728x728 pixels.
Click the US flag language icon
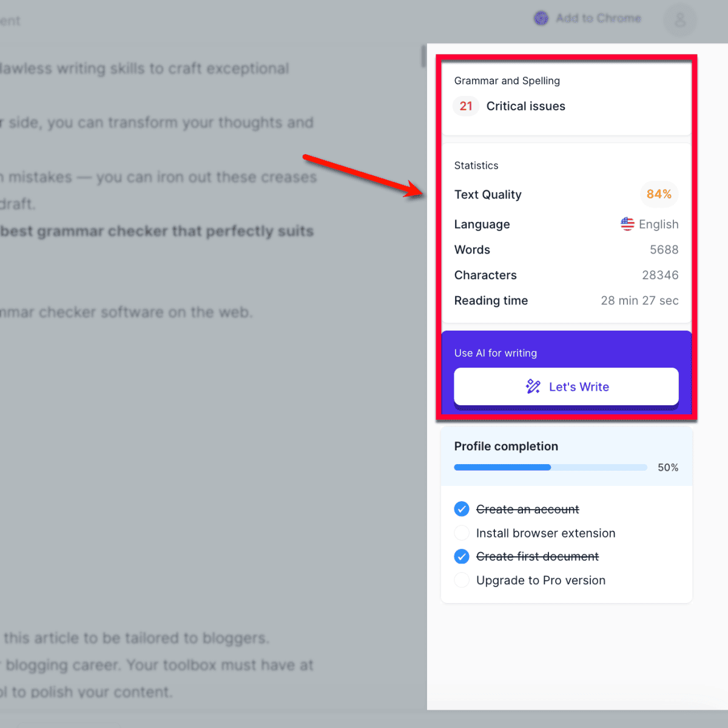coord(627,224)
